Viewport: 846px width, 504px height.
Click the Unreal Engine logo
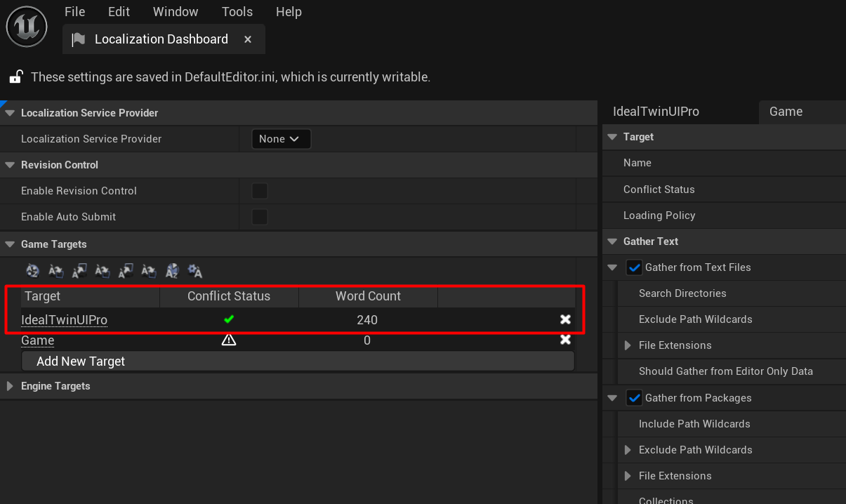click(x=27, y=27)
